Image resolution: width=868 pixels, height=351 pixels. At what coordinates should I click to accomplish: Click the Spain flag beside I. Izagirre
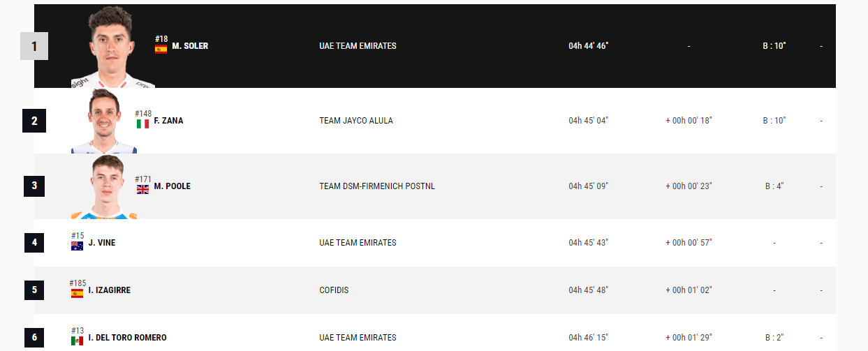77,294
